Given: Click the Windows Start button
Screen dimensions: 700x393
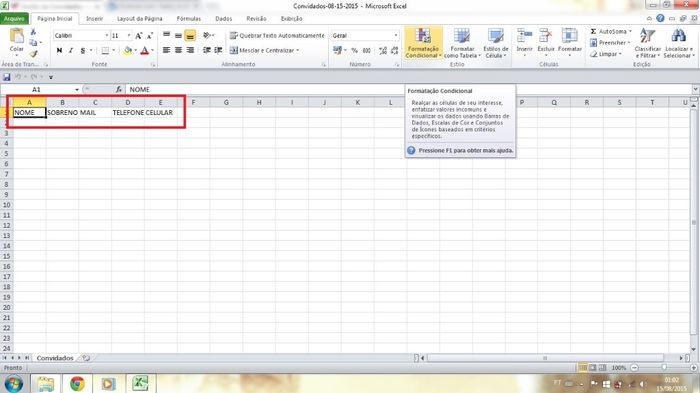Looking at the screenshot, I should click(13, 384).
